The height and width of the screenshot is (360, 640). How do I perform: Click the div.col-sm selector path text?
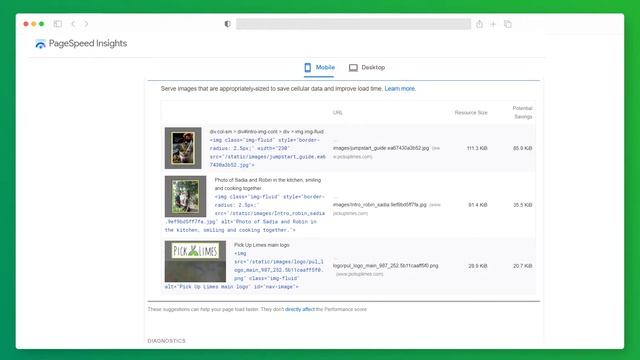[267, 132]
